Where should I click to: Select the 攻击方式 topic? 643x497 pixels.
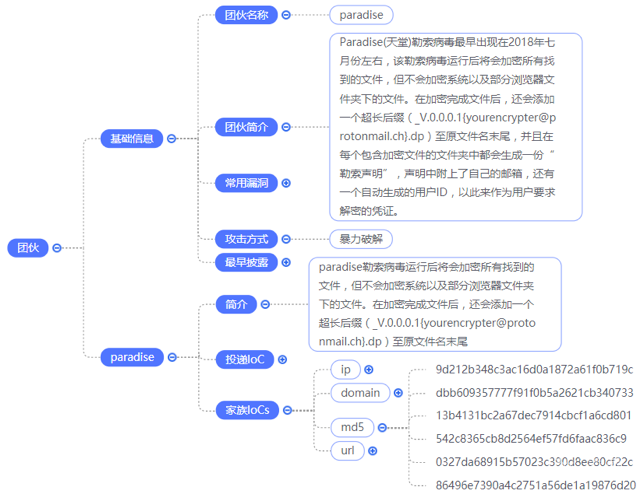[x=246, y=239]
